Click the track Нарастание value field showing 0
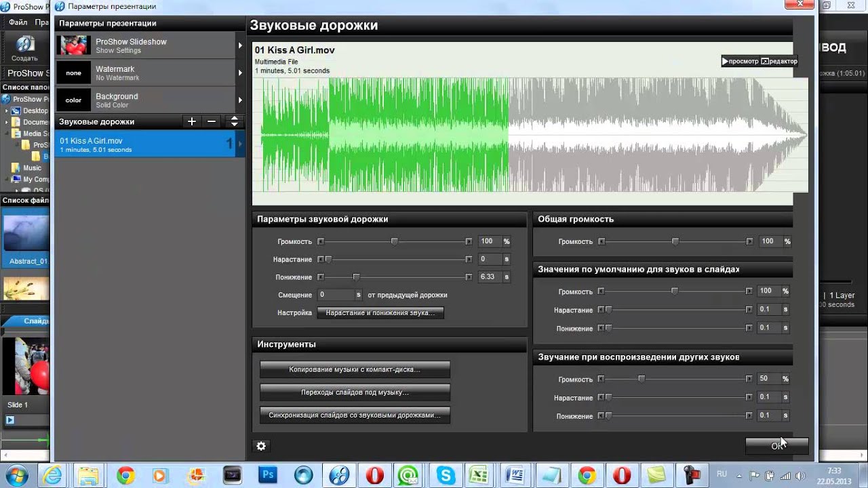Viewport: 868px width, 488px height. coord(490,259)
